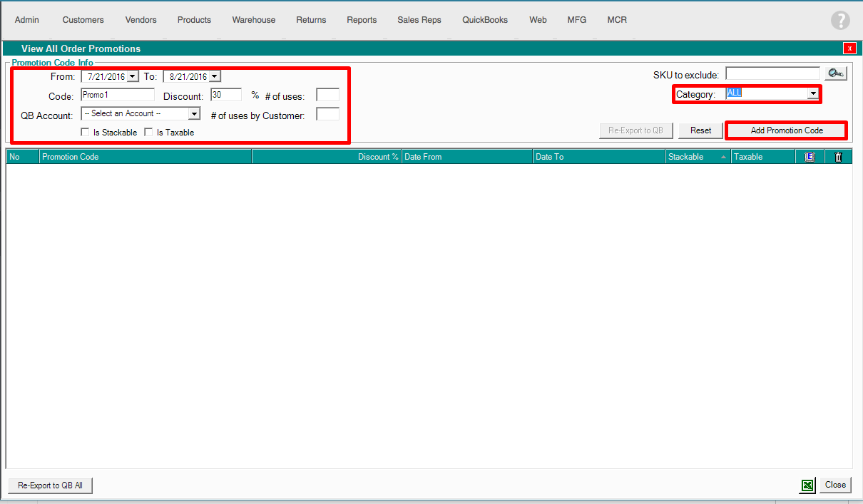Click the SKU search magnifier icon
863x504 pixels.
pos(836,73)
